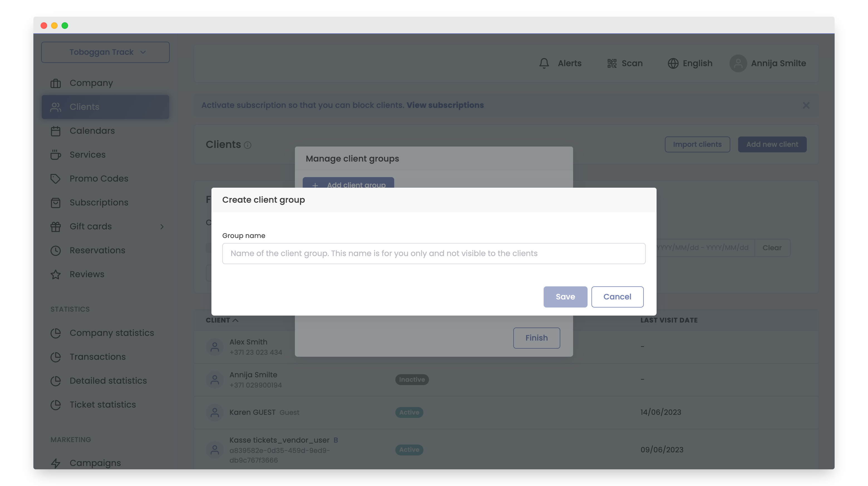
Task: Click the Calendars icon in sidebar
Action: click(56, 131)
